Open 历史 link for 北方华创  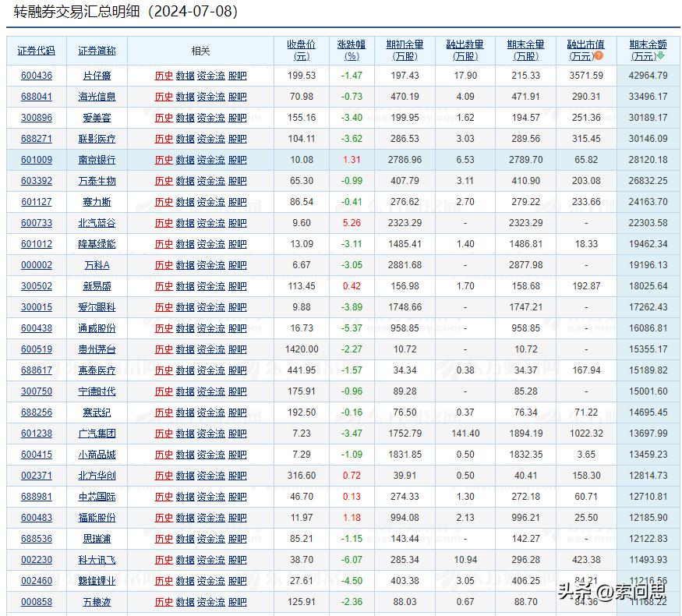click(x=164, y=476)
